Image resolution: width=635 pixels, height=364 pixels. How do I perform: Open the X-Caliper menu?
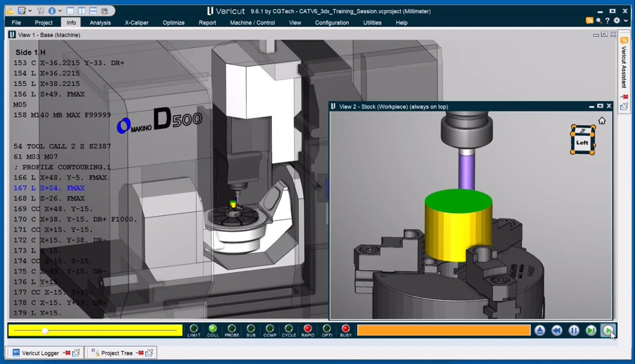point(136,22)
